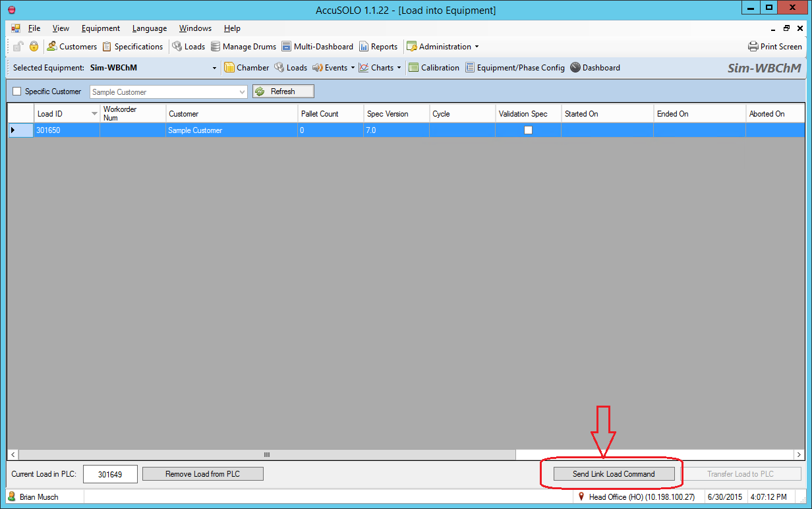Click Remove Load from PLC button

pos(203,474)
